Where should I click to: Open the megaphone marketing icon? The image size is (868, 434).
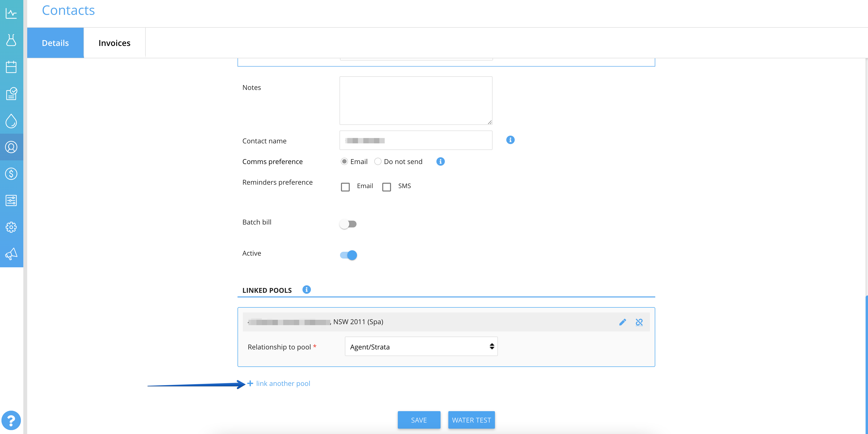coord(11,254)
